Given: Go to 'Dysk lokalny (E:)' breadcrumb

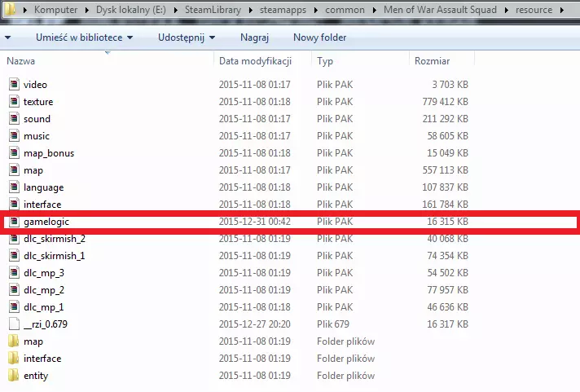Looking at the screenshot, I should click(131, 10).
